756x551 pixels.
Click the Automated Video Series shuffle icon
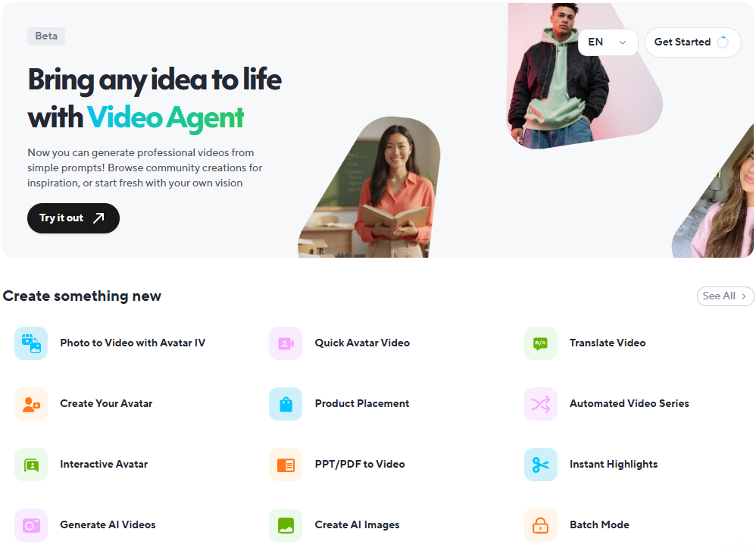(540, 403)
